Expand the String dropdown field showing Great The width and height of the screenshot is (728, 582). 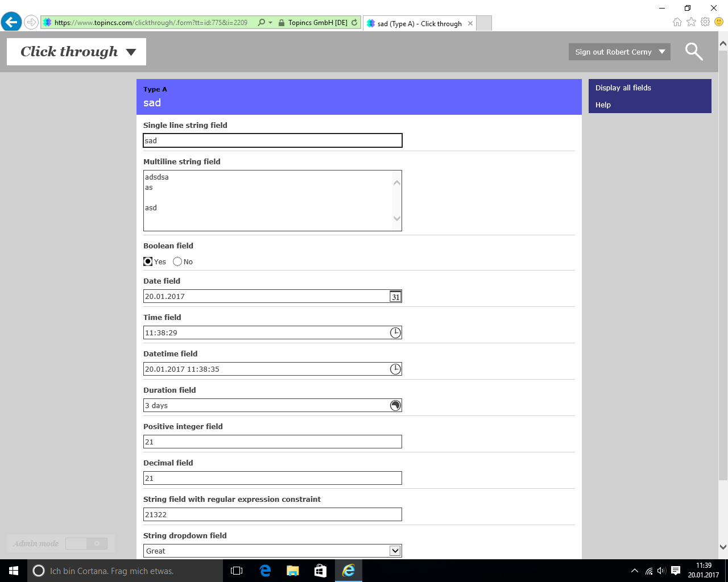395,551
